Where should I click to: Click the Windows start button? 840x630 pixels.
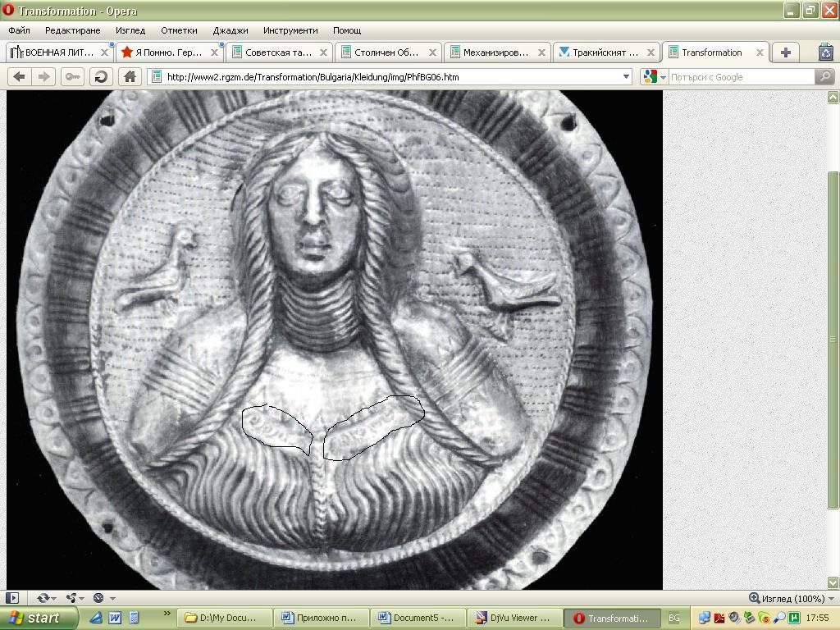point(38,618)
